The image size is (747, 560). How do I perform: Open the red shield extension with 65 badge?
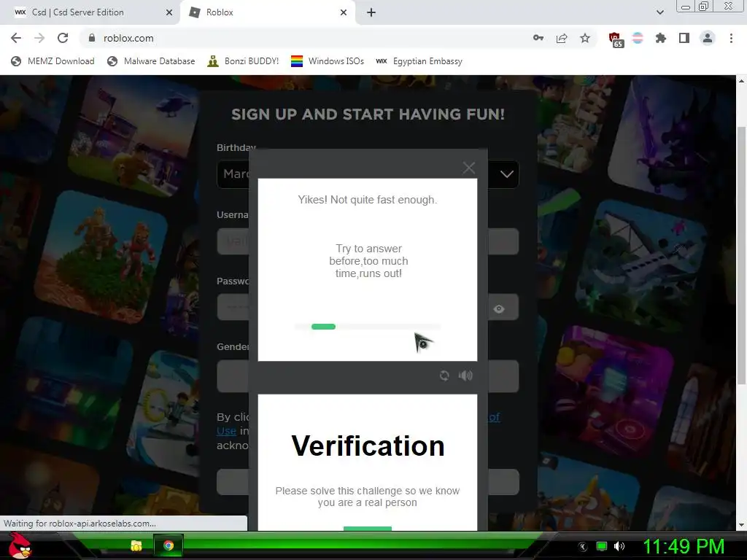(616, 39)
